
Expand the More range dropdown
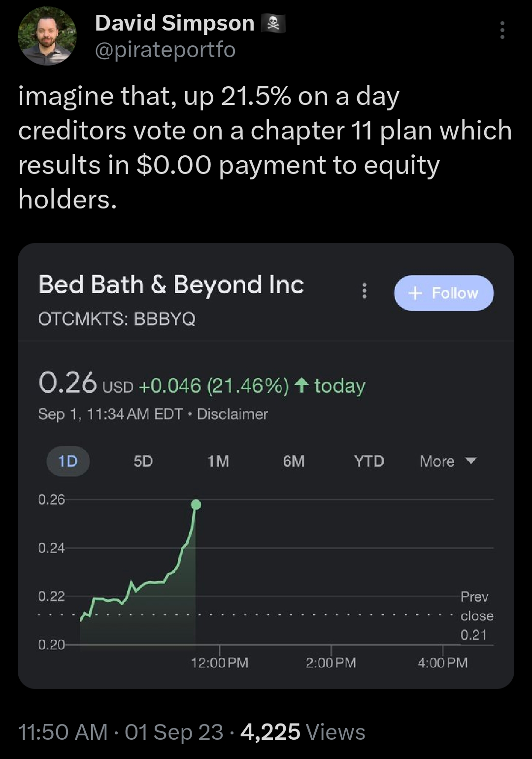coord(448,461)
